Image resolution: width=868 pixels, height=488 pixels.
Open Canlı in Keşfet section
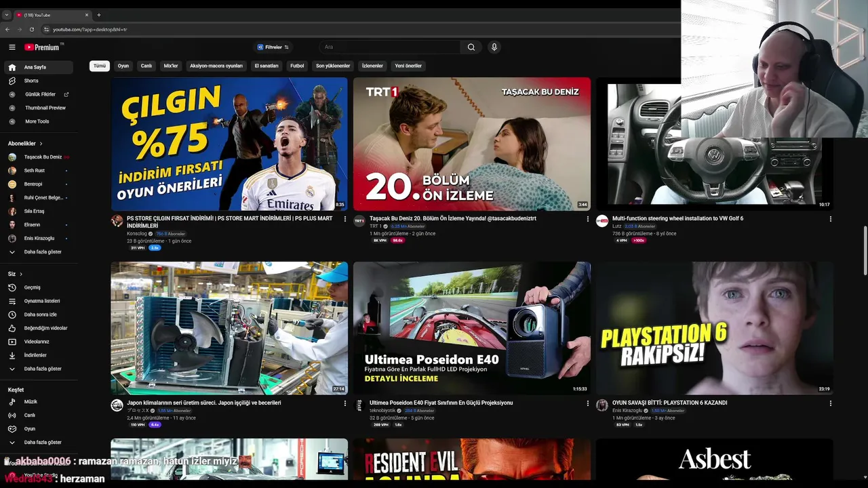pyautogui.click(x=39, y=415)
